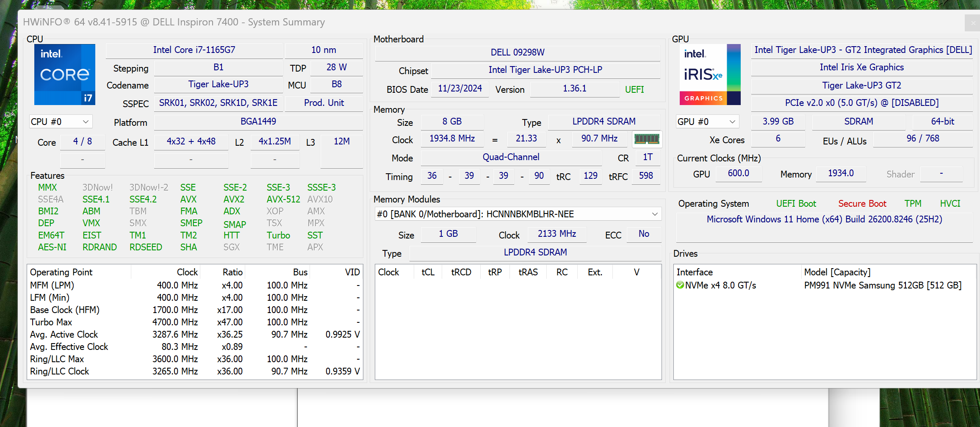Click the Intel Iris Xe Graphics field
Viewport: 980px width, 427px height.
pyautogui.click(x=862, y=67)
